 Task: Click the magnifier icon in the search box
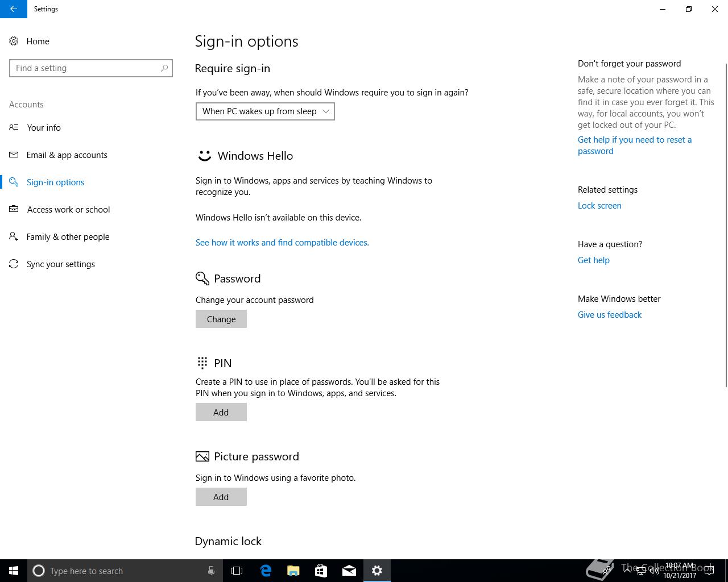(x=164, y=68)
